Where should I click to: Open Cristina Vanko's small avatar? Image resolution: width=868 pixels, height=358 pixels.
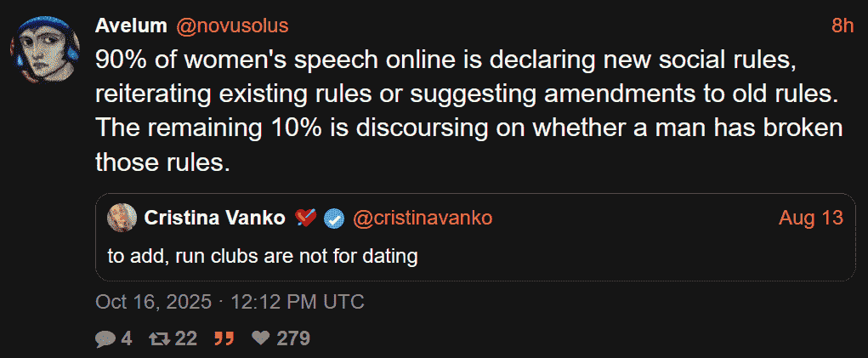(122, 218)
